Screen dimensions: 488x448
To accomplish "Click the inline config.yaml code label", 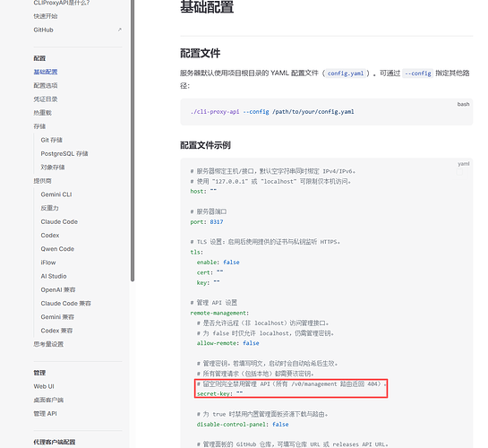I will 346,73.
